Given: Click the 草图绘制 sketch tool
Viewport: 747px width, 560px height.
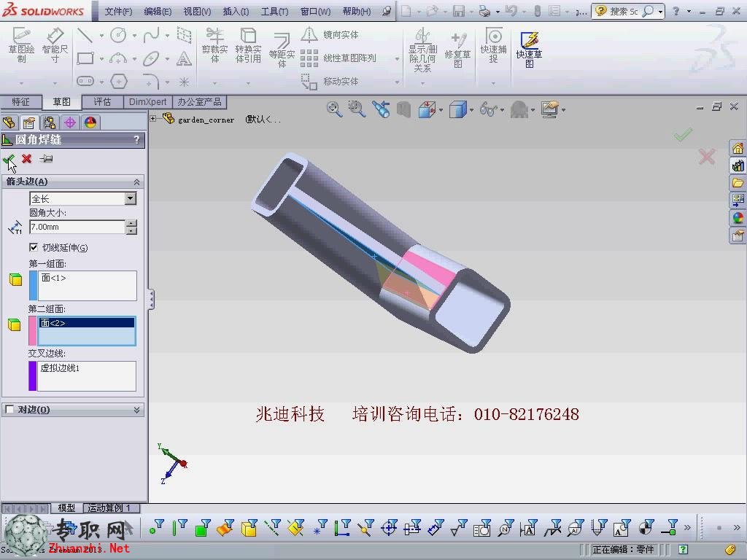Looking at the screenshot, I should (x=21, y=45).
